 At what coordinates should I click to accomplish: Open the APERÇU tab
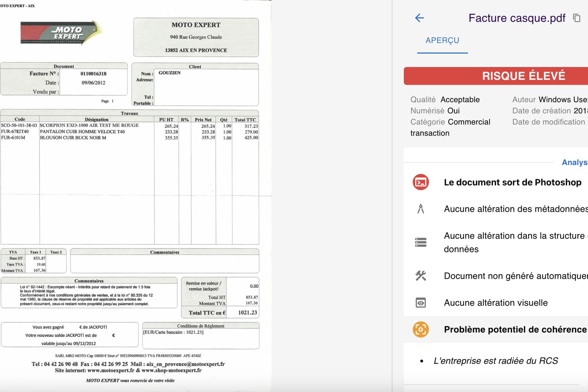[x=442, y=40]
